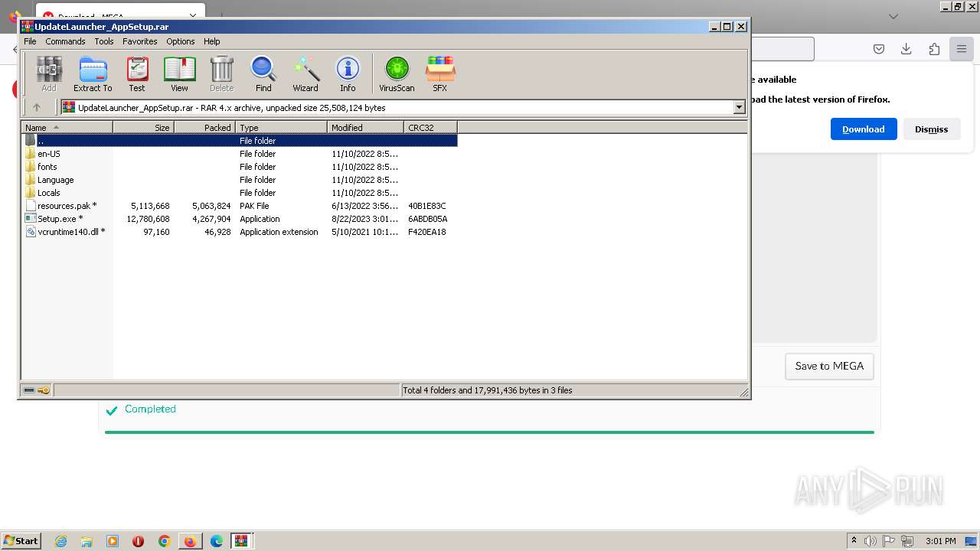Open the Windows Start menu
Viewport: 980px width, 551px height.
pyautogui.click(x=21, y=541)
